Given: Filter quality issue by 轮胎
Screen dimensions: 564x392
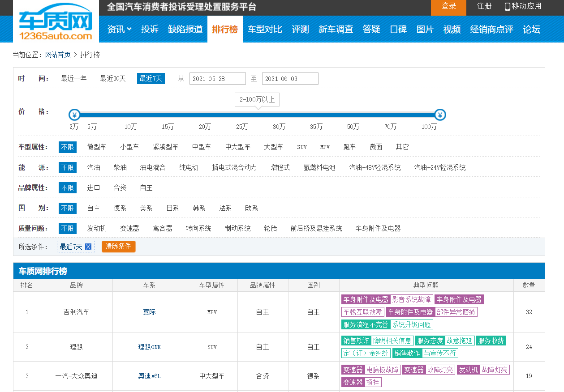Looking at the screenshot, I should point(271,228).
